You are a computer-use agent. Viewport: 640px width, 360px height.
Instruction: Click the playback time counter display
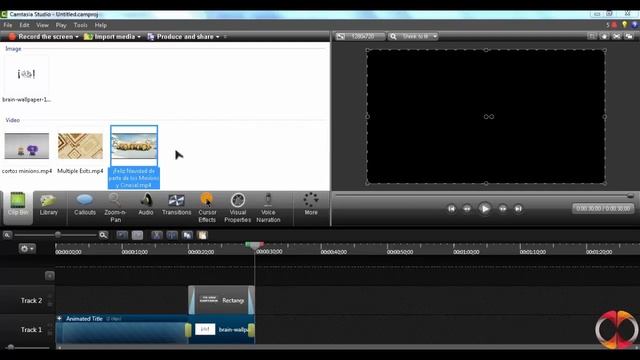coord(603,209)
